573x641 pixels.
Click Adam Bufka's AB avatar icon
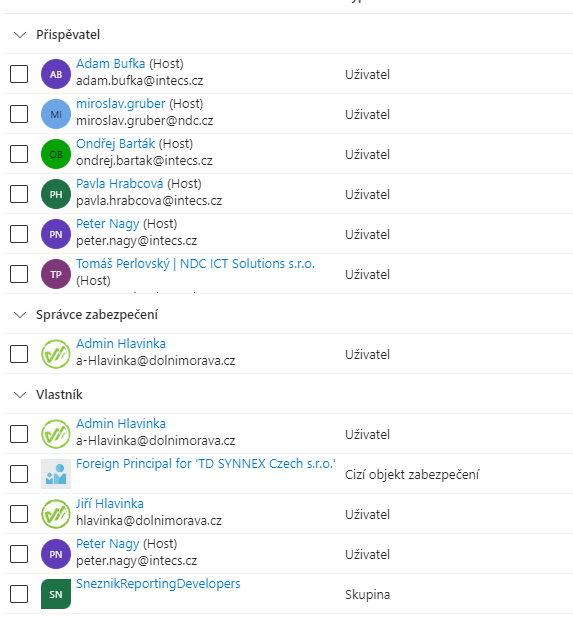coord(56,74)
